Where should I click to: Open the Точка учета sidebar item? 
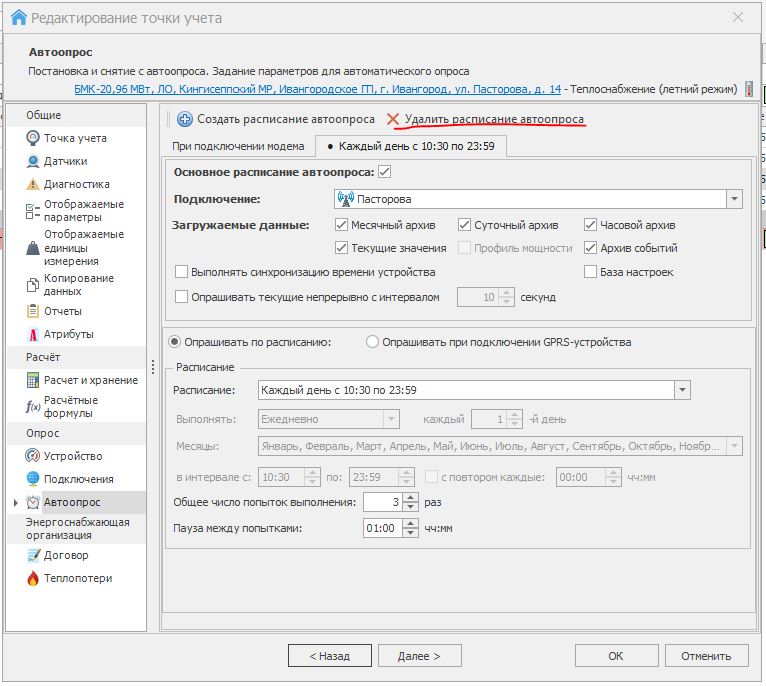pos(75,138)
